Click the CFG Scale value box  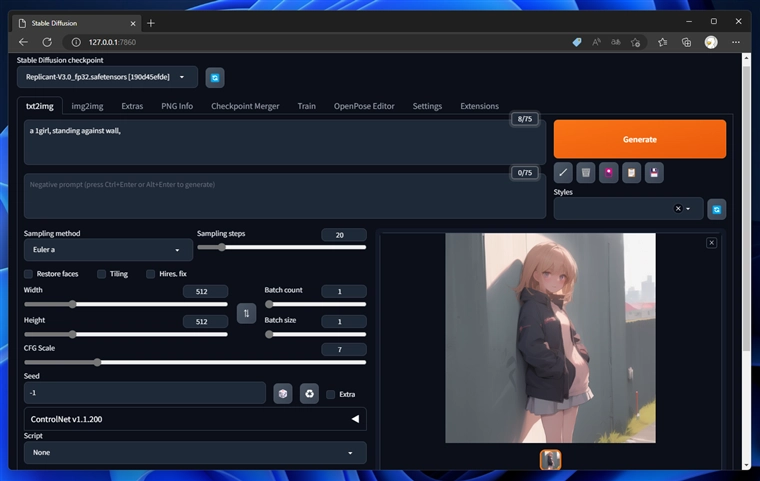coord(344,350)
